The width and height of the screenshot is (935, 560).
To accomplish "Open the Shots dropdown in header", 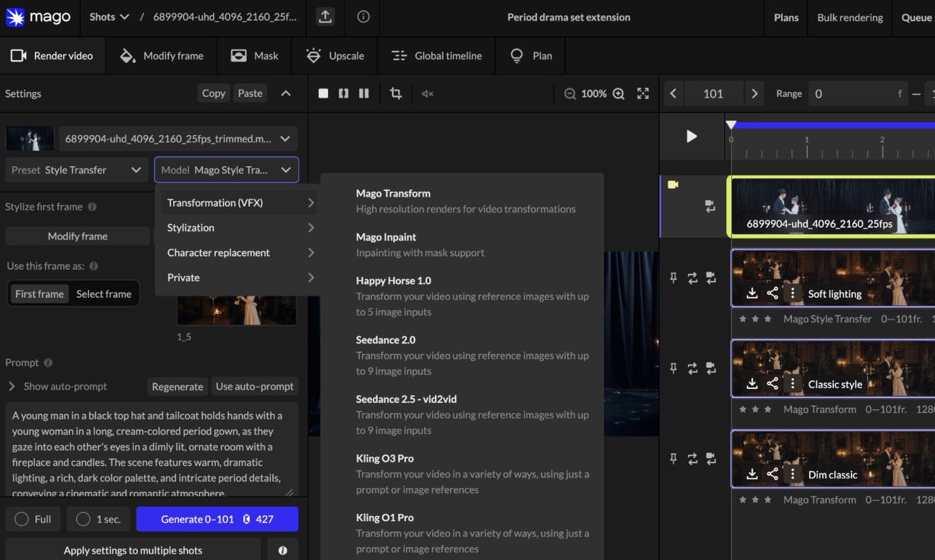I will [110, 17].
